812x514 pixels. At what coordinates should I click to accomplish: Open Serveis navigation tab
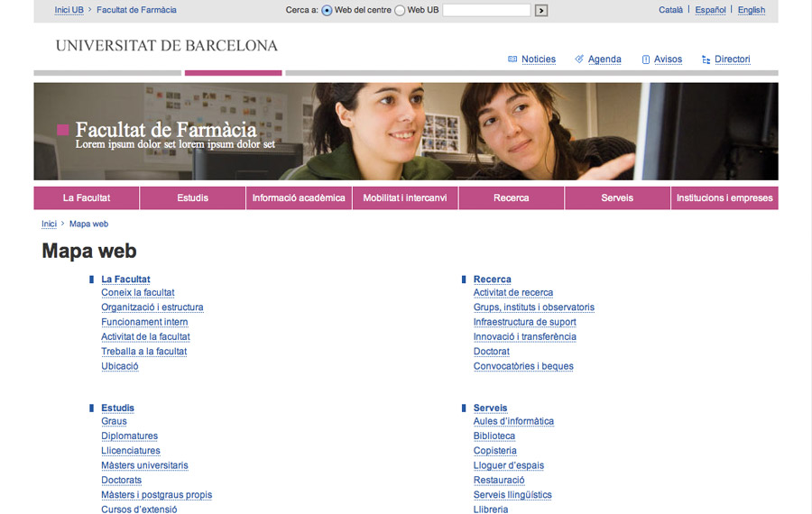(617, 197)
